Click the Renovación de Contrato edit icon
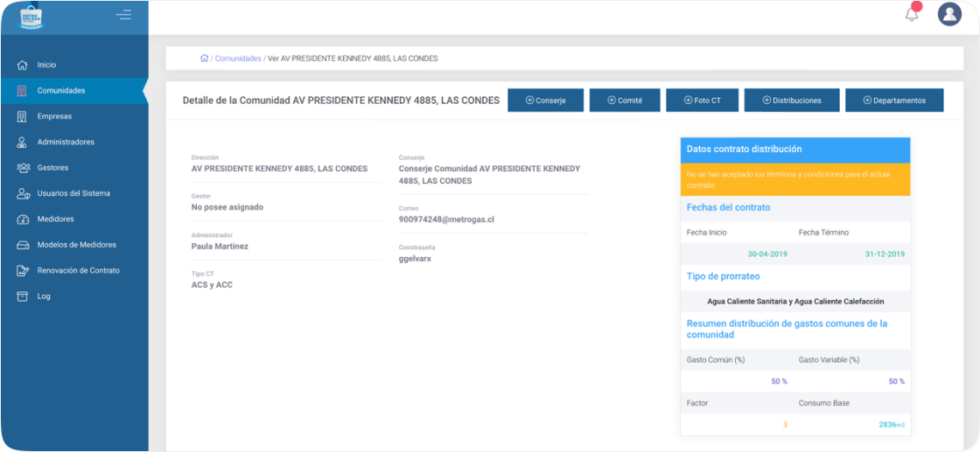Image resolution: width=980 pixels, height=452 pixels. tap(23, 271)
